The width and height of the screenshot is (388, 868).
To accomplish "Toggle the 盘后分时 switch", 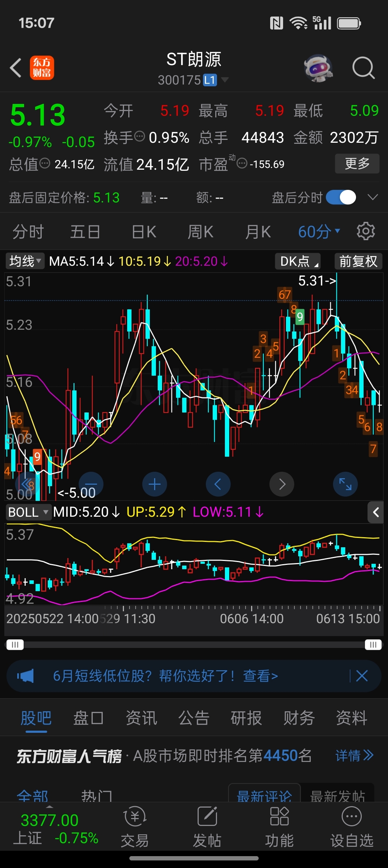I will pos(341,197).
